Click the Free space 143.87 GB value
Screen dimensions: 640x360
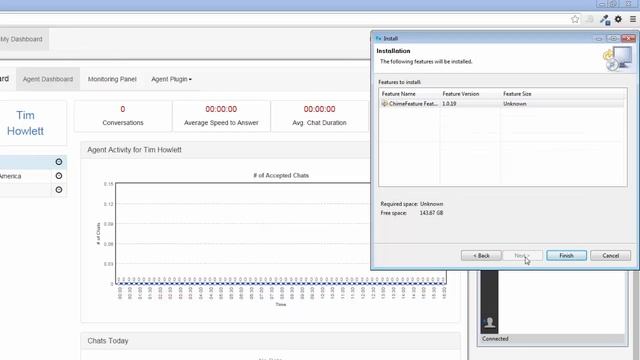coord(431,213)
